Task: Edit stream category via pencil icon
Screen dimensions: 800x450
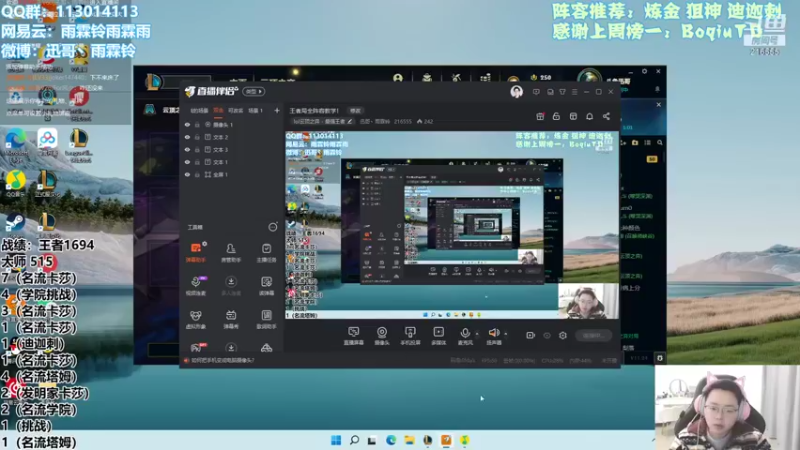Action: pyautogui.click(x=350, y=121)
